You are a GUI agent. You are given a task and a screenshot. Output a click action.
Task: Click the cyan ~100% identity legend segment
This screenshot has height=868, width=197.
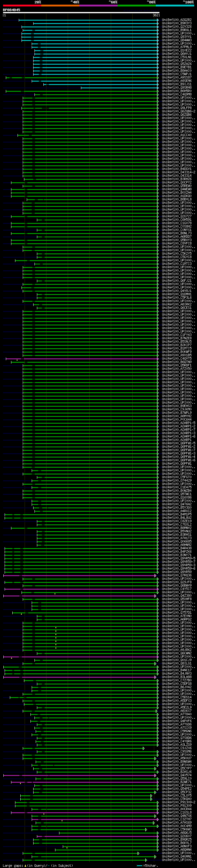[175, 6]
